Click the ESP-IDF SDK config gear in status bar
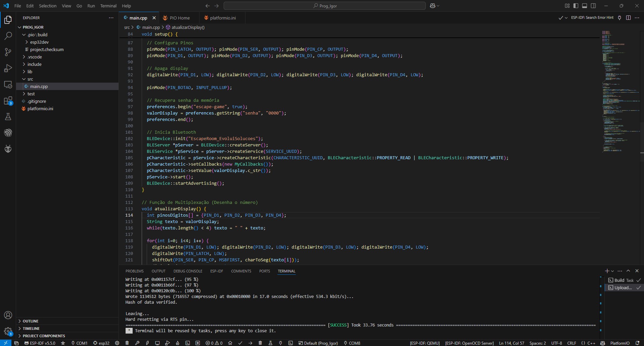This screenshot has height=346, width=644. click(x=117, y=343)
